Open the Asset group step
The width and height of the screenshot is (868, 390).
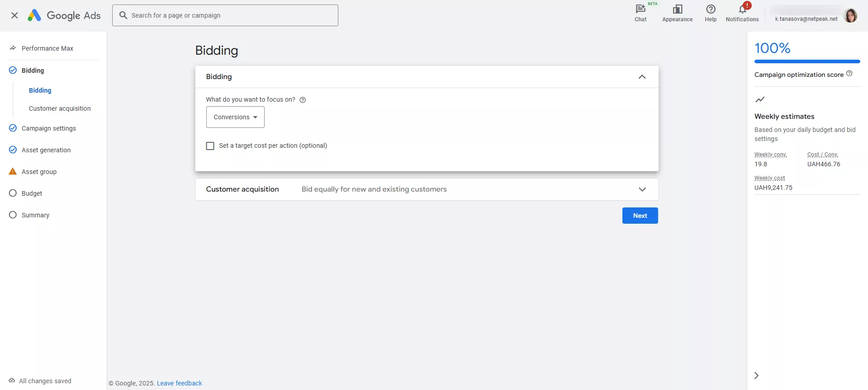tap(39, 172)
